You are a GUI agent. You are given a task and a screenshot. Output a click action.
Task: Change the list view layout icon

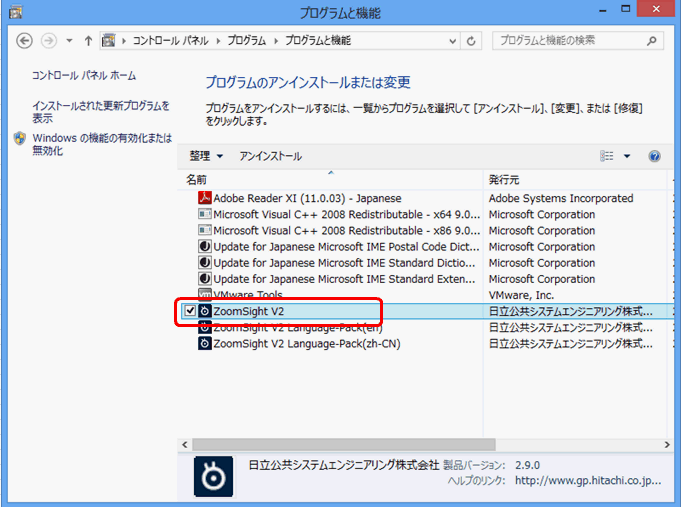pyautogui.click(x=607, y=156)
